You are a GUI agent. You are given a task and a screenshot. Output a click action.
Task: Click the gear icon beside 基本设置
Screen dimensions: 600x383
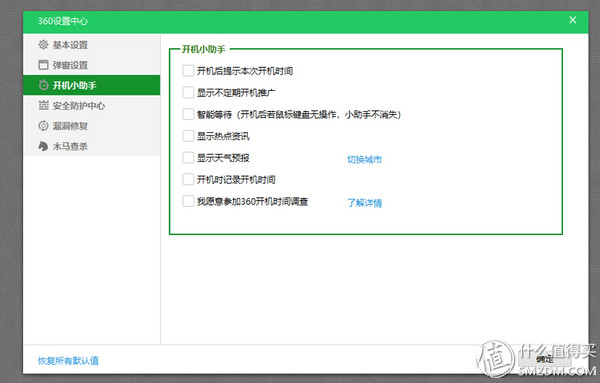pos(43,44)
